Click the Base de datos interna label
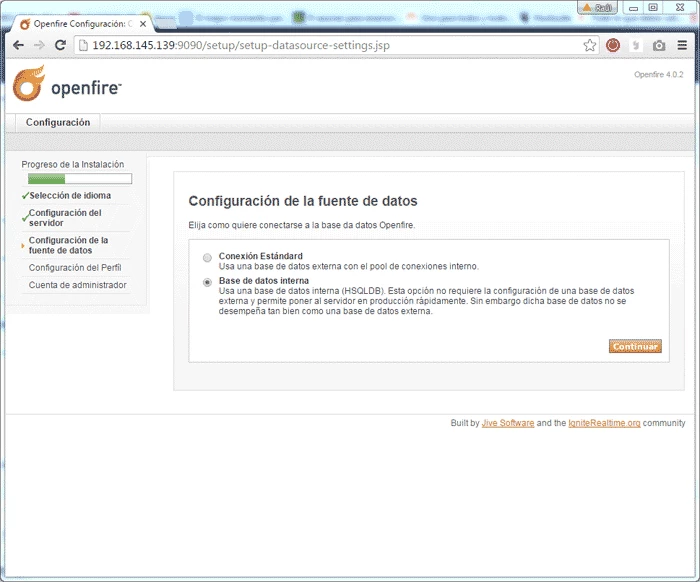 264,281
